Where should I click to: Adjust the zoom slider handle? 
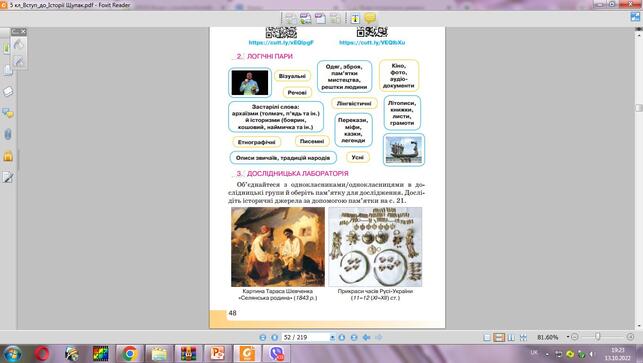pos(597,337)
